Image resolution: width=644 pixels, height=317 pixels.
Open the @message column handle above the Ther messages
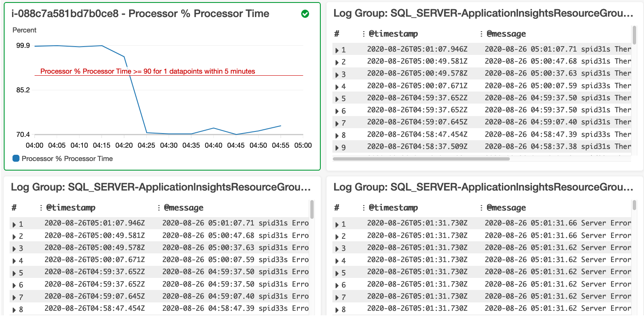tap(482, 34)
